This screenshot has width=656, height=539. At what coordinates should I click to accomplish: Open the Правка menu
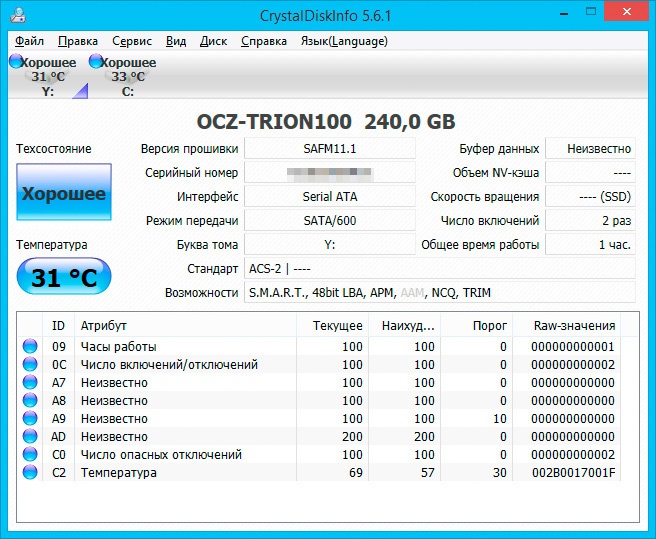coord(78,41)
